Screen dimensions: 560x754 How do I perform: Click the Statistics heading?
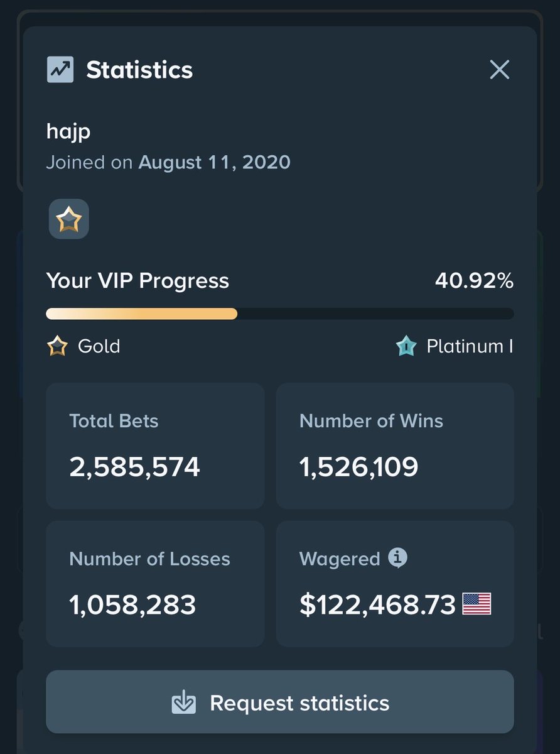click(139, 70)
